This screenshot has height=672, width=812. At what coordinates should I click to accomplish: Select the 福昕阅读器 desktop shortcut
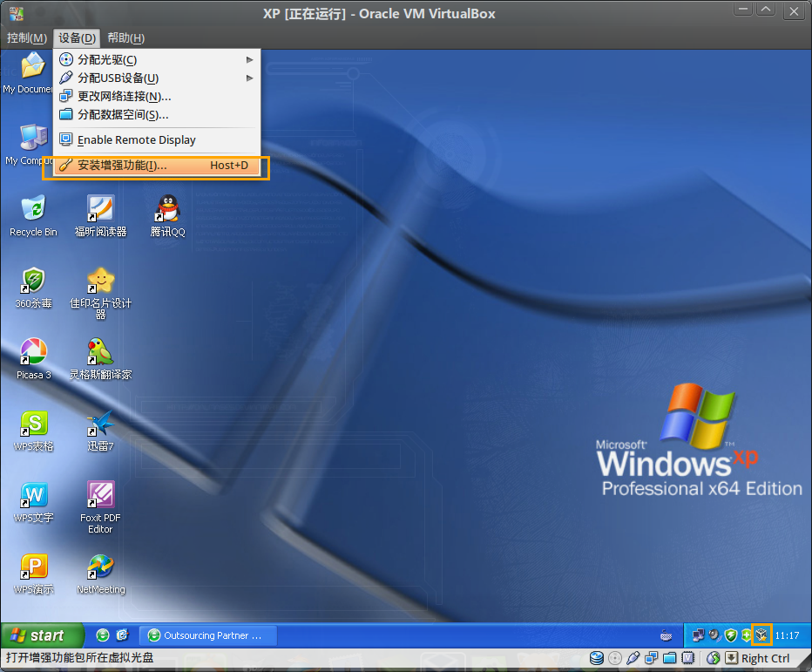coord(100,215)
